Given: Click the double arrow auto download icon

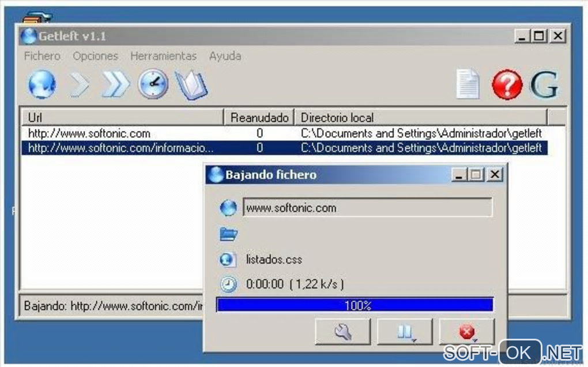Looking at the screenshot, I should [x=115, y=84].
